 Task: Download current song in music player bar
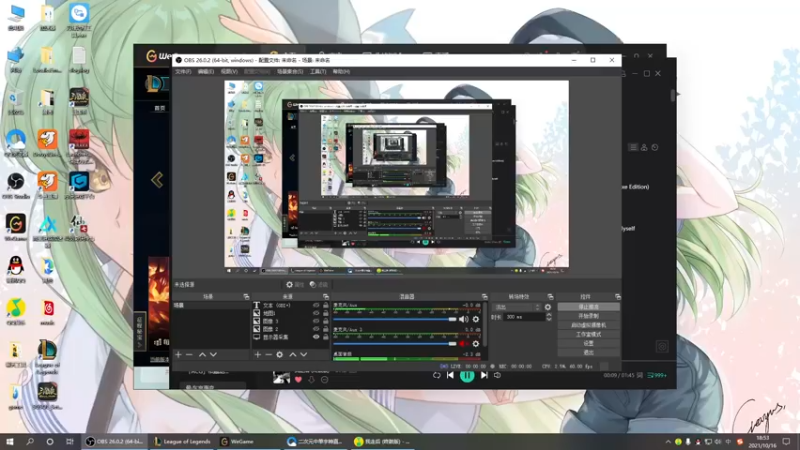click(311, 380)
